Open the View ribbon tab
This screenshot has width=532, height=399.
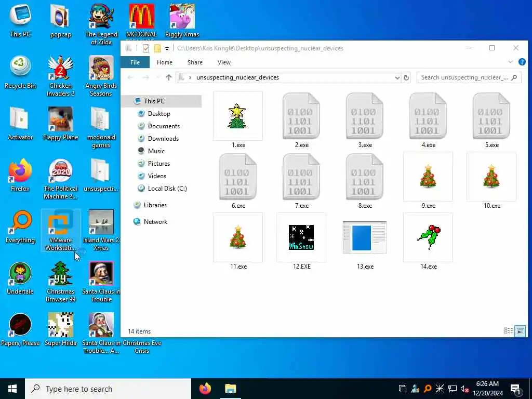224,62
